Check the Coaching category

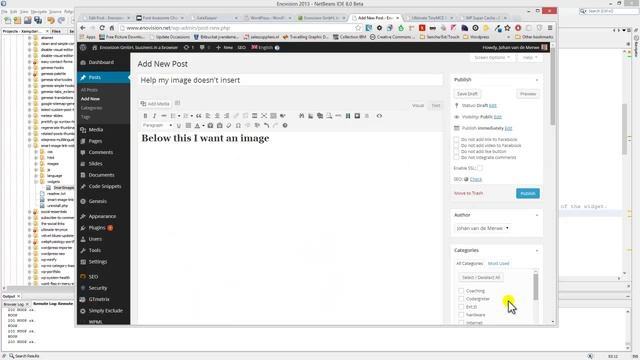[x=461, y=291]
